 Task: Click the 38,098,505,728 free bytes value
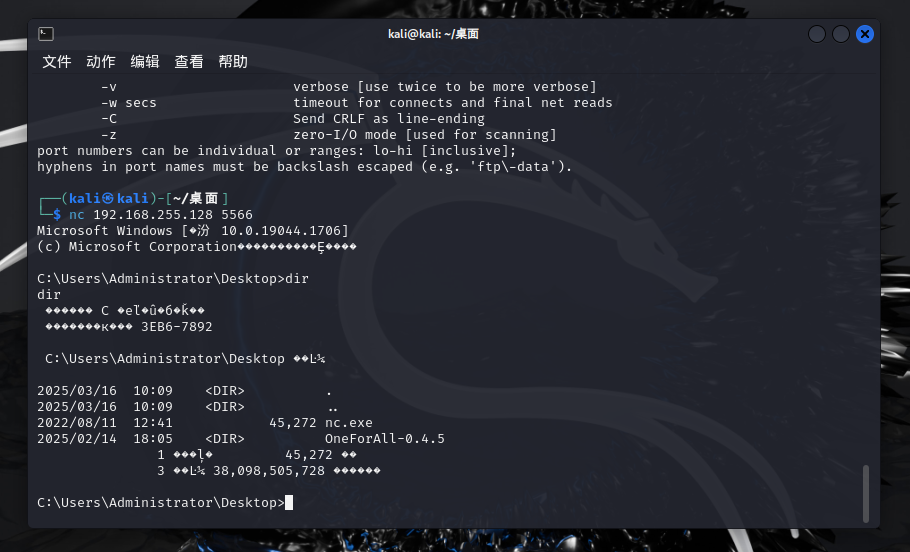269,470
